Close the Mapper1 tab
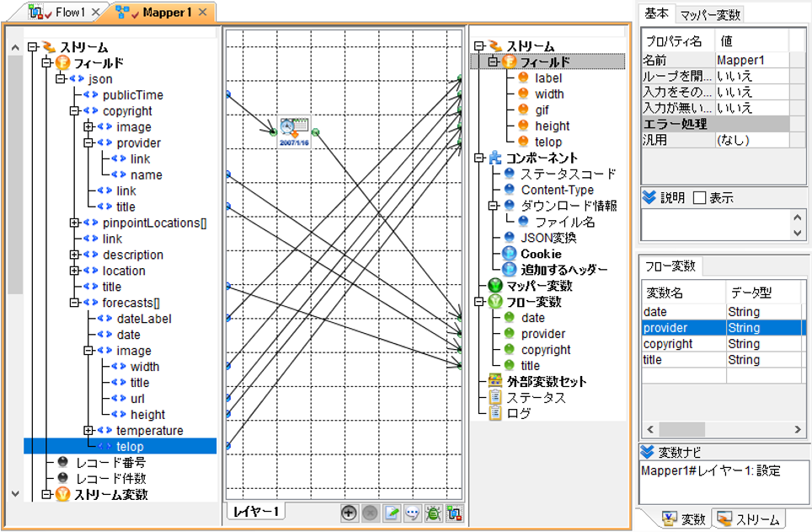This screenshot has width=812, height=532. click(x=203, y=12)
